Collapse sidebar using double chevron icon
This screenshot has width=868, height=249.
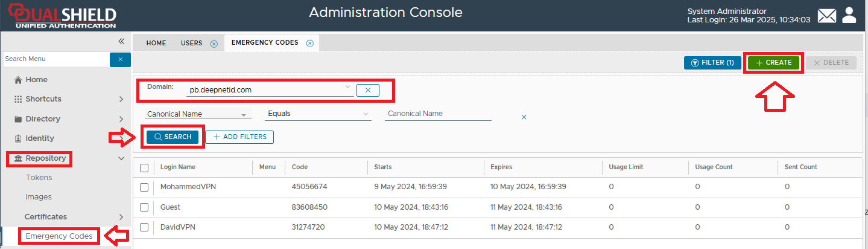(121, 41)
